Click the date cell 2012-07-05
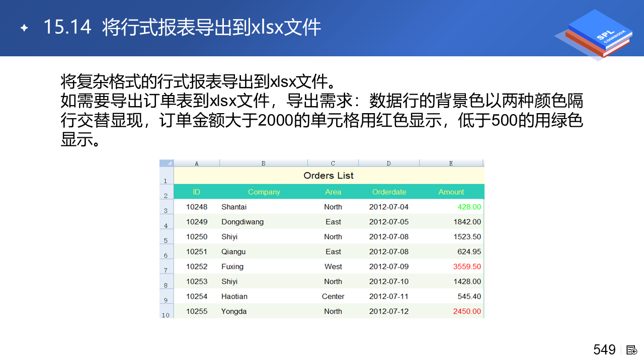 pos(389,222)
